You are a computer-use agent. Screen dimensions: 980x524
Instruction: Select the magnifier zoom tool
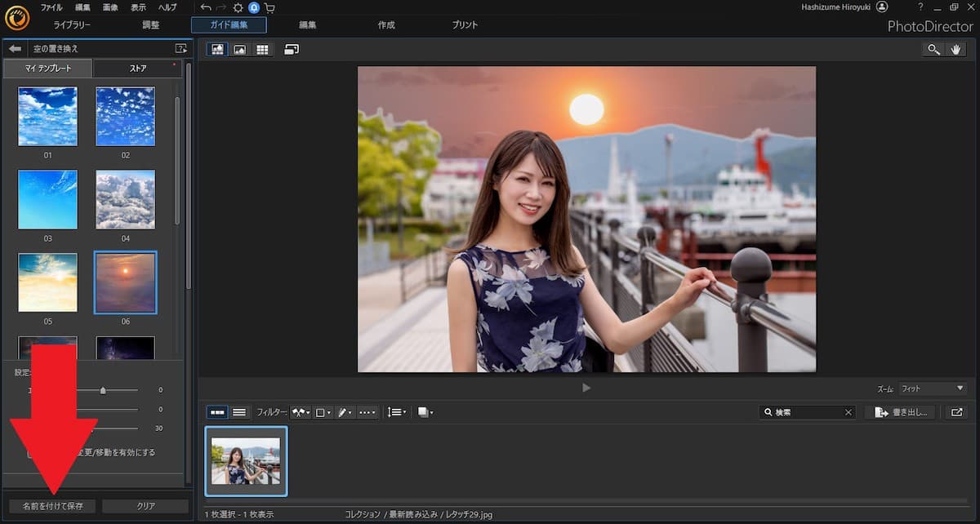933,50
